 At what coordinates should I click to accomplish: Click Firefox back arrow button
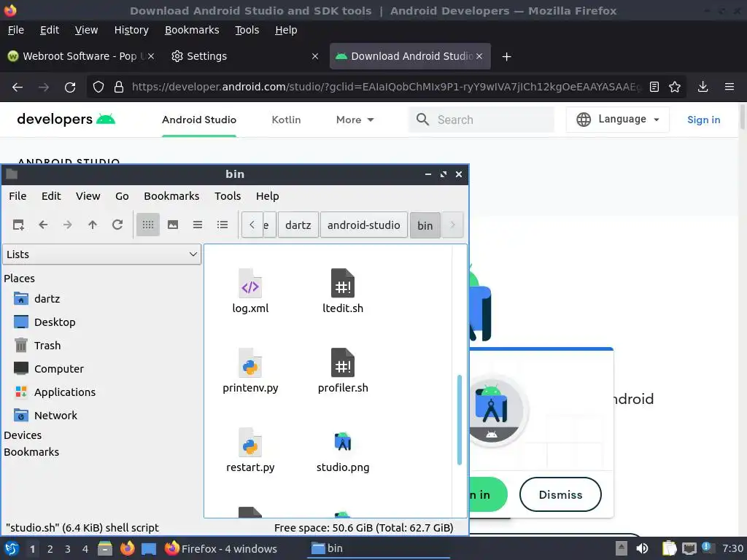click(18, 87)
